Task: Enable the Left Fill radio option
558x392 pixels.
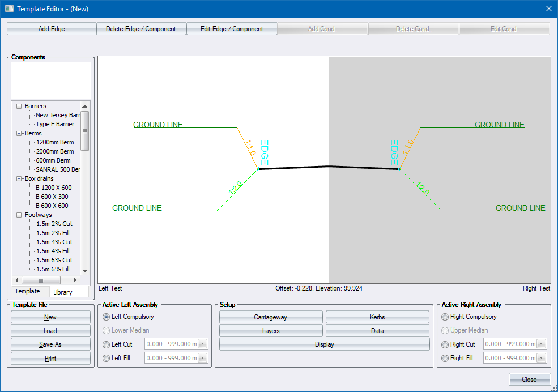Action: click(107, 358)
